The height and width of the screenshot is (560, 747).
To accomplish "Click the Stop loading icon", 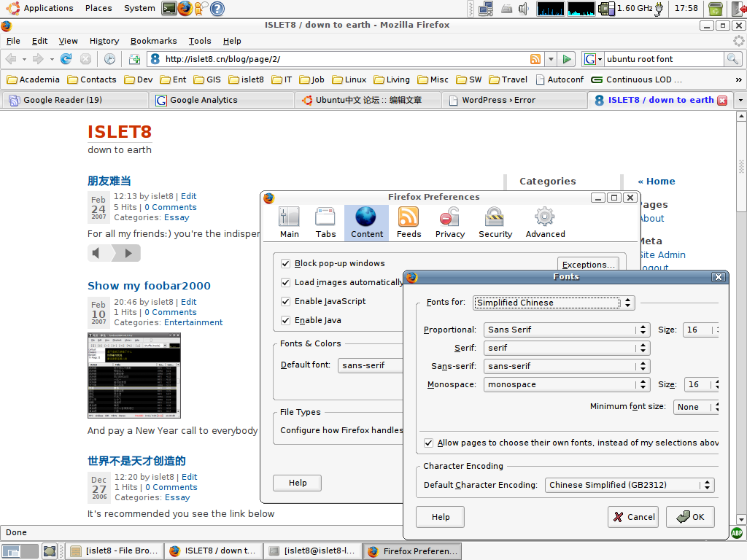I will tap(86, 59).
